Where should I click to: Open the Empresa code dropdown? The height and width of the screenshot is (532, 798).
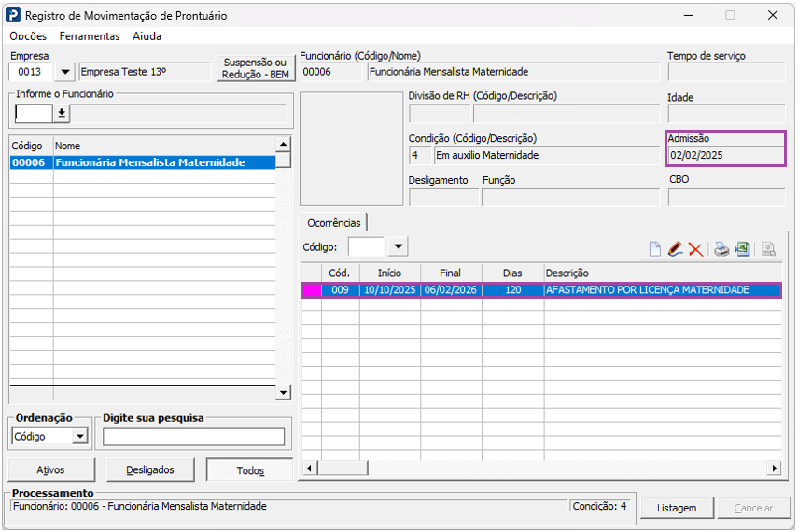[x=65, y=72]
